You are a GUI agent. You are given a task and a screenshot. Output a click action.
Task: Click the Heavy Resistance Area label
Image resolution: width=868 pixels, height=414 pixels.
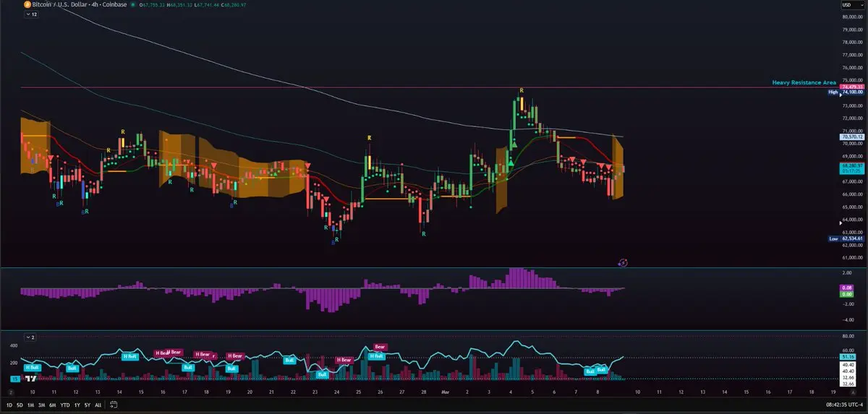[x=804, y=82]
